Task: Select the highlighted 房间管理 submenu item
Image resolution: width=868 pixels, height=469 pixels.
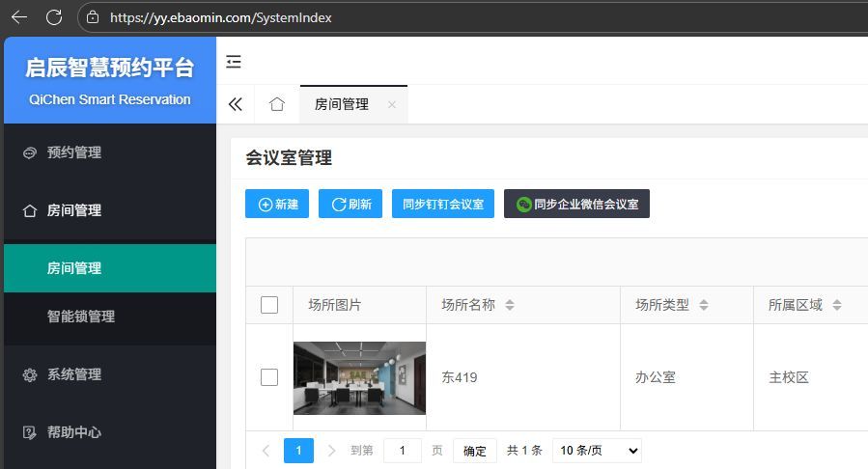Action: 110,268
